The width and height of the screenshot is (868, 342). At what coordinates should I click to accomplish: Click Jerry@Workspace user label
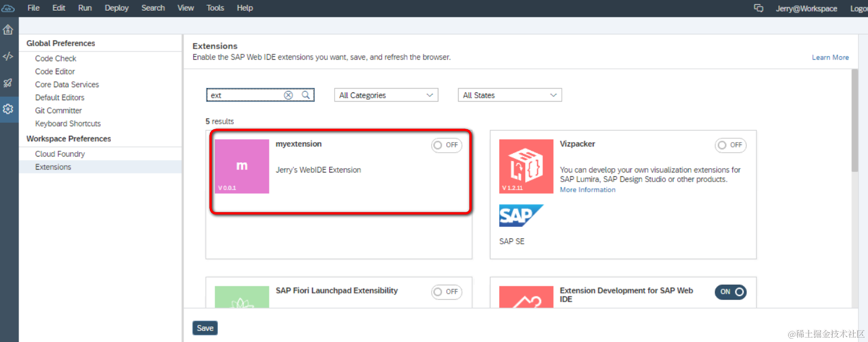(806, 9)
